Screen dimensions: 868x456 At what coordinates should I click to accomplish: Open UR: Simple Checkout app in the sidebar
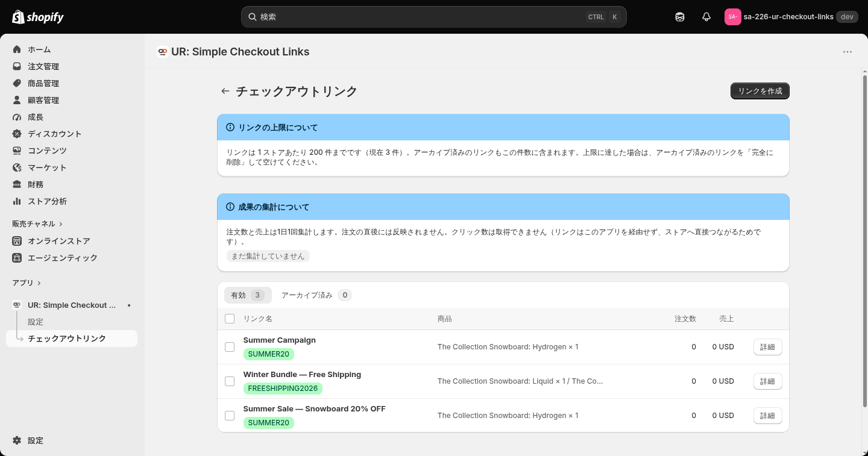pyautogui.click(x=72, y=305)
